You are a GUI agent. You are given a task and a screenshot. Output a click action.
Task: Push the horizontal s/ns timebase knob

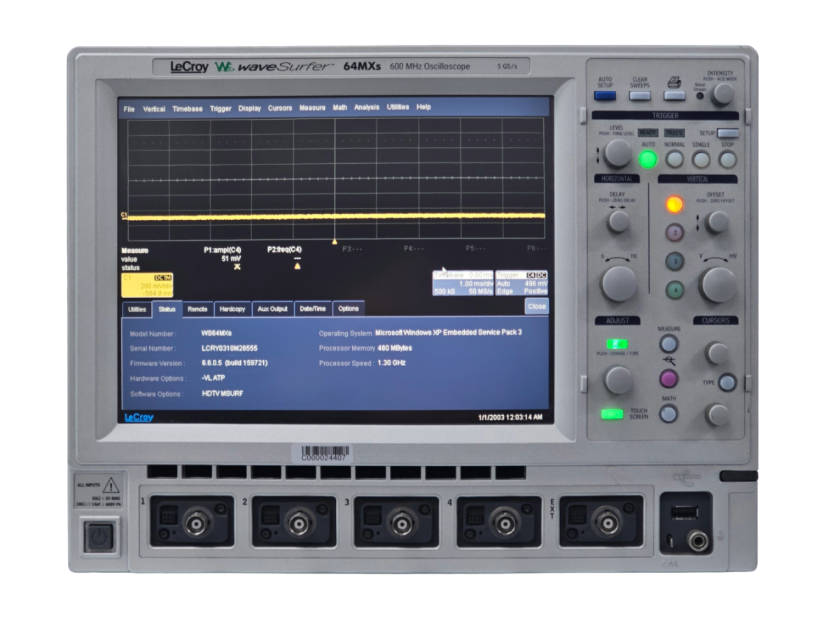click(619, 283)
